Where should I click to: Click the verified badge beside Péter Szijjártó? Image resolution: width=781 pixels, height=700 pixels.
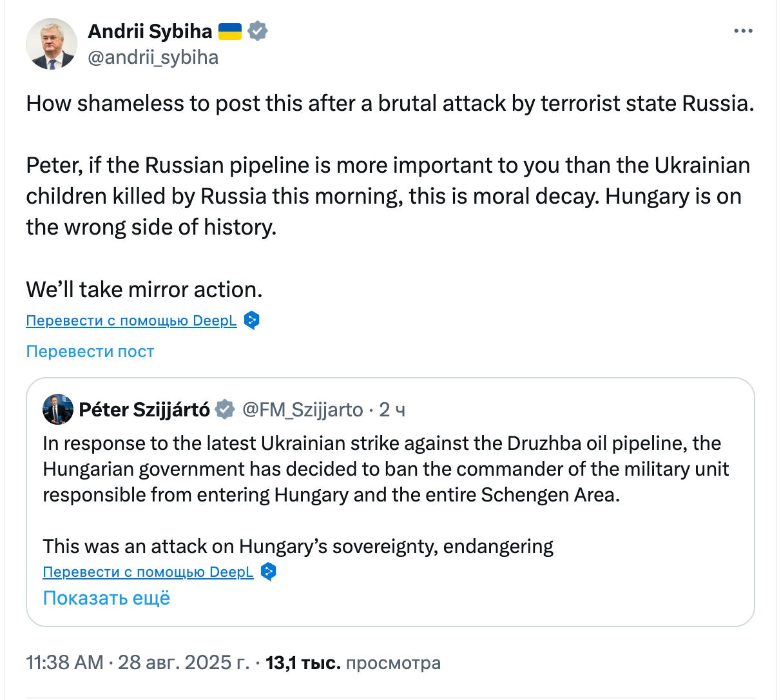coord(224,409)
